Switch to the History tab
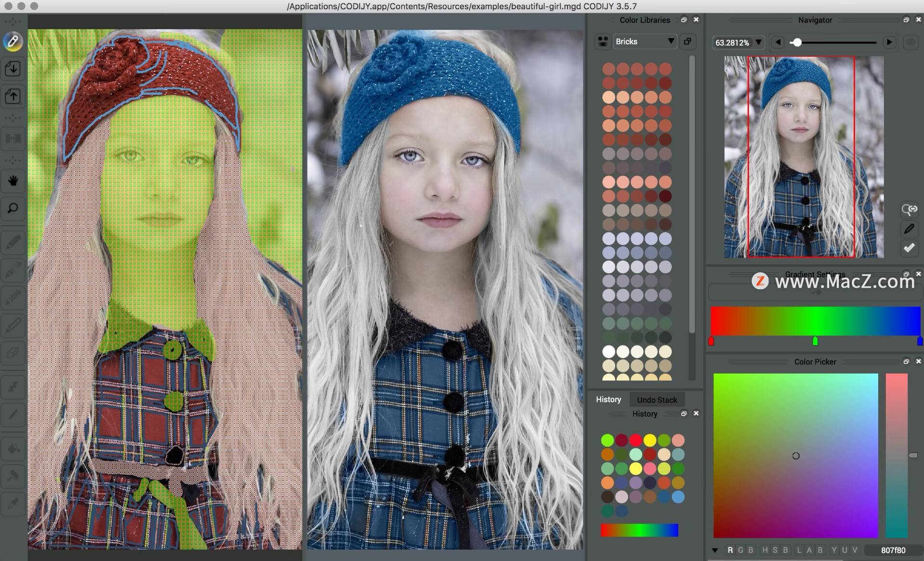This screenshot has height=561, width=924. (x=608, y=399)
